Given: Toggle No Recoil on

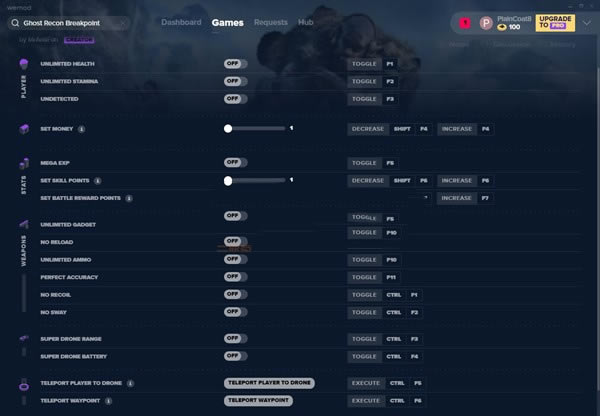Looking at the screenshot, I should point(235,295).
